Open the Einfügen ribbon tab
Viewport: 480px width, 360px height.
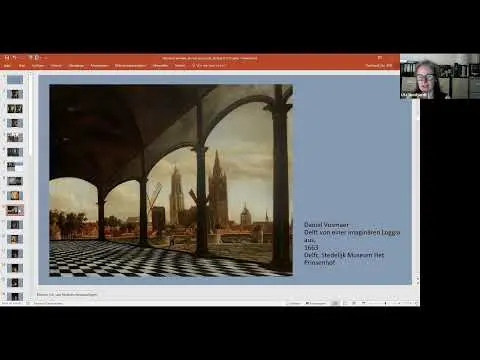click(x=38, y=66)
